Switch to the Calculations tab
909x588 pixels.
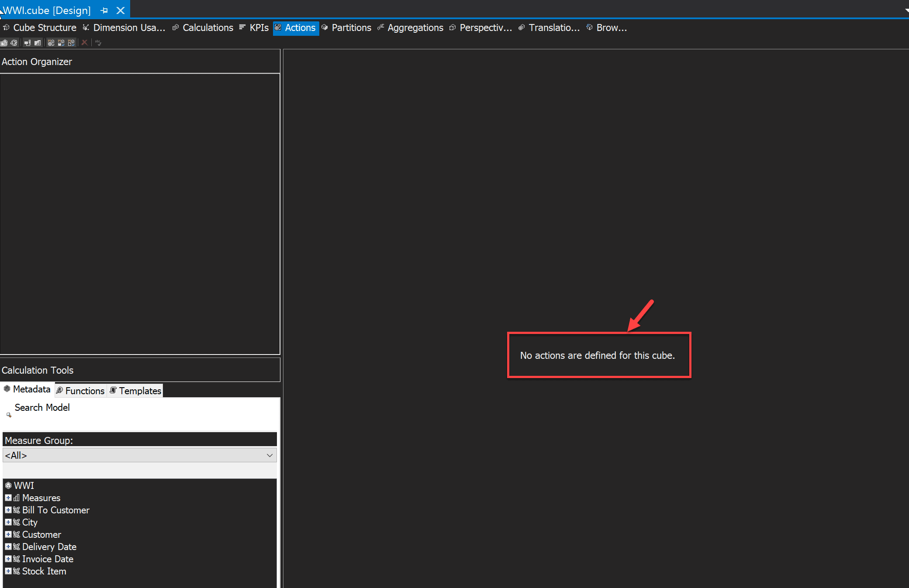(x=207, y=28)
